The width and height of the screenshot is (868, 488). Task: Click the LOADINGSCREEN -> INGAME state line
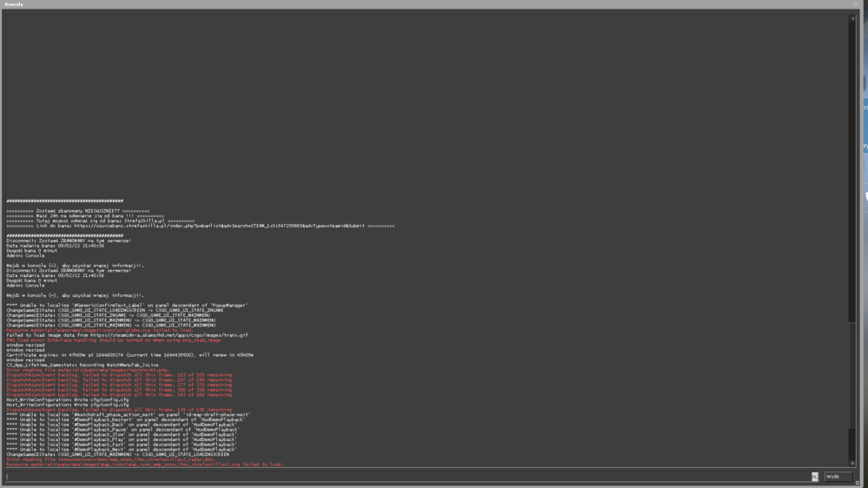[115, 310]
